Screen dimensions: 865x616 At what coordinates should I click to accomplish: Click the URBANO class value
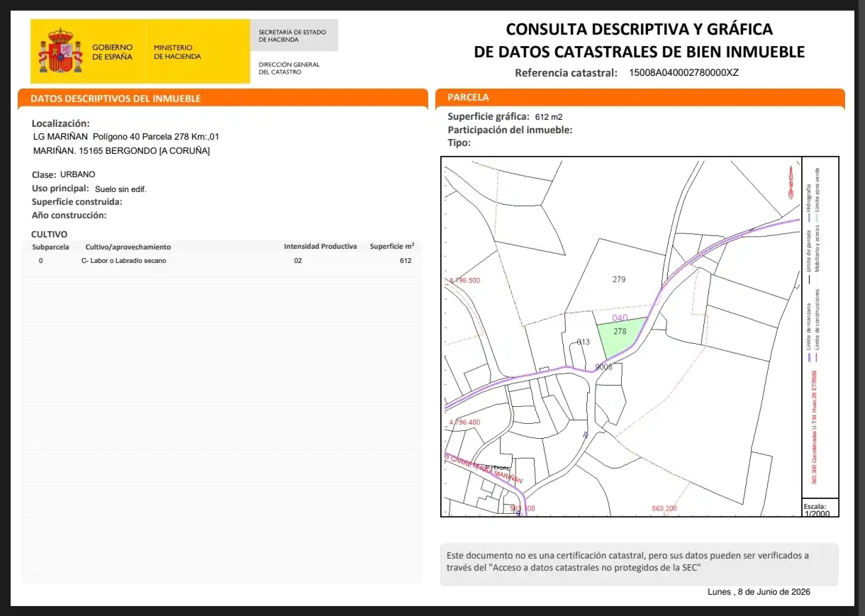coord(77,174)
